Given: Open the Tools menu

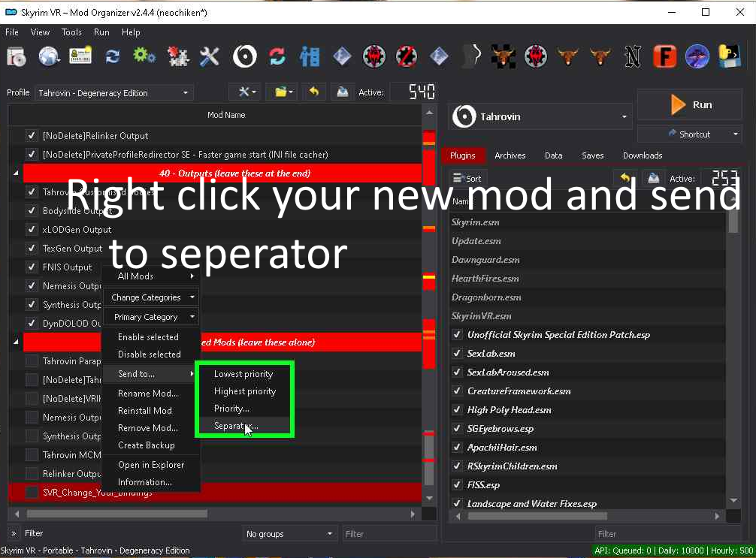Looking at the screenshot, I should click(71, 32).
